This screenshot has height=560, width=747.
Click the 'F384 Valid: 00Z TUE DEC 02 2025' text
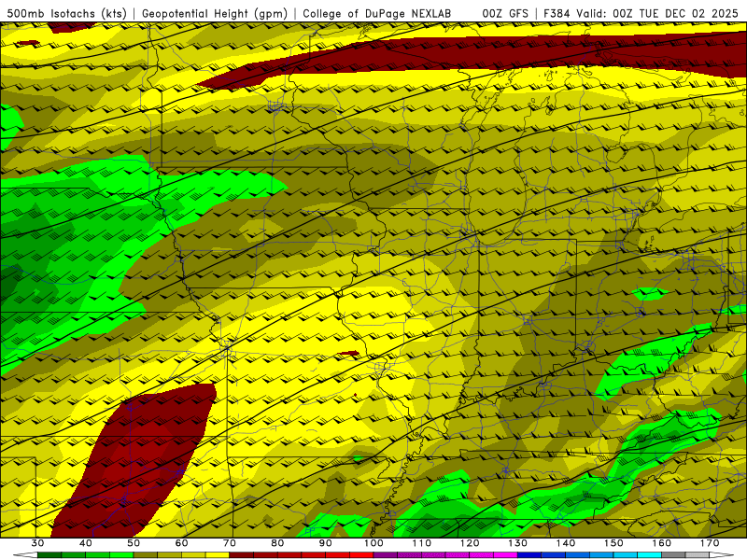click(641, 13)
